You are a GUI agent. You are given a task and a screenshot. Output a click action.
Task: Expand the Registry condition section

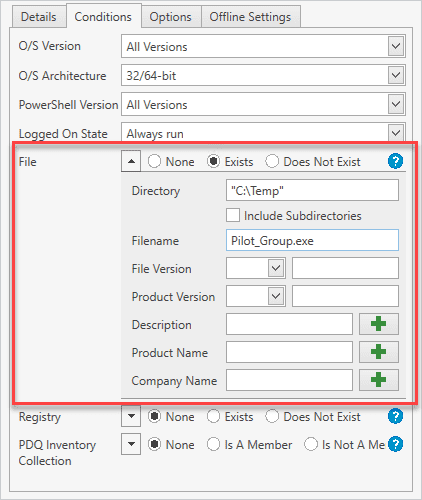pyautogui.click(x=131, y=416)
